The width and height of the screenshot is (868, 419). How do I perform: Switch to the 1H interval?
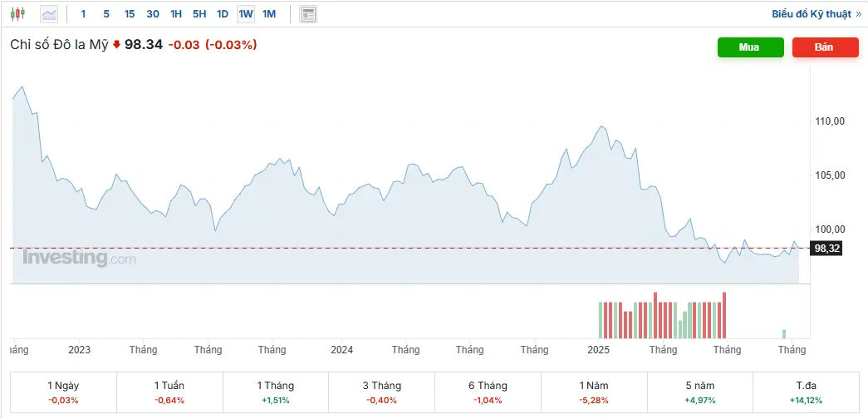coord(176,14)
